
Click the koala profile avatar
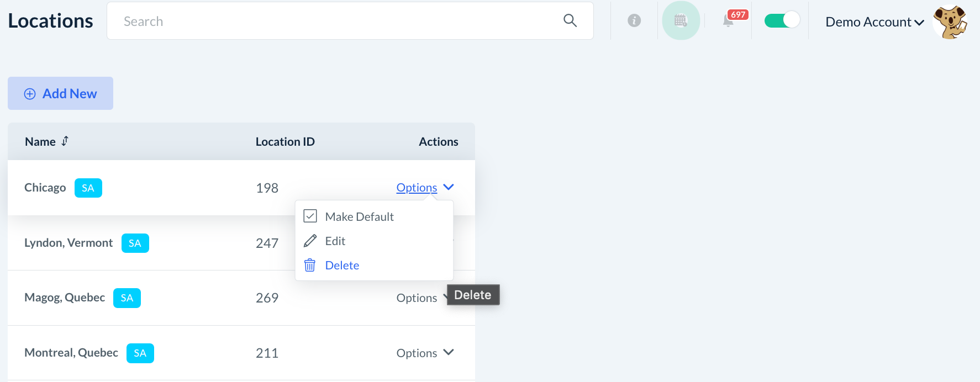pos(950,22)
